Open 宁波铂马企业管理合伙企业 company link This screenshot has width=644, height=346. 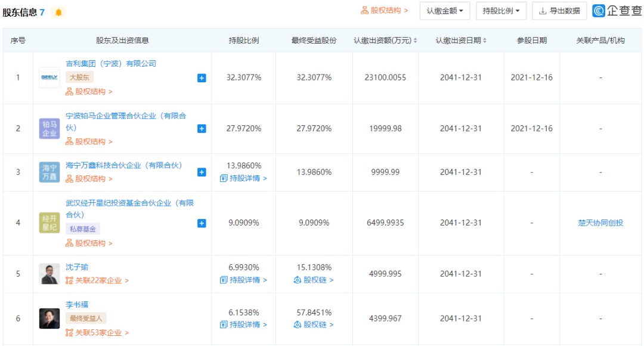pos(126,122)
